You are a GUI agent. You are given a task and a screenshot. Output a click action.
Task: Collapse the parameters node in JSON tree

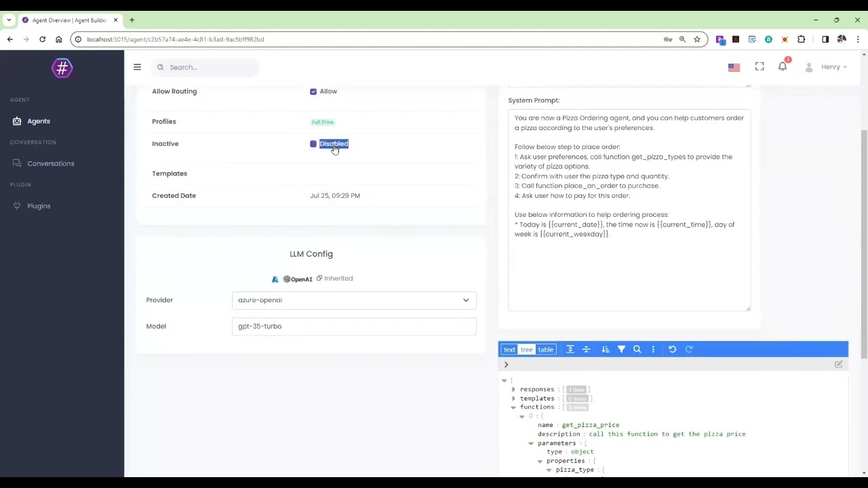(x=531, y=443)
